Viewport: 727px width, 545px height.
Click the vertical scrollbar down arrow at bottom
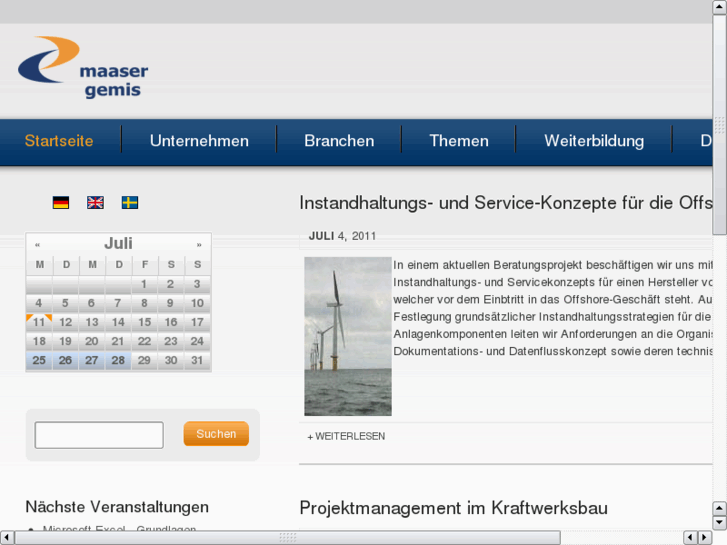coord(720,523)
